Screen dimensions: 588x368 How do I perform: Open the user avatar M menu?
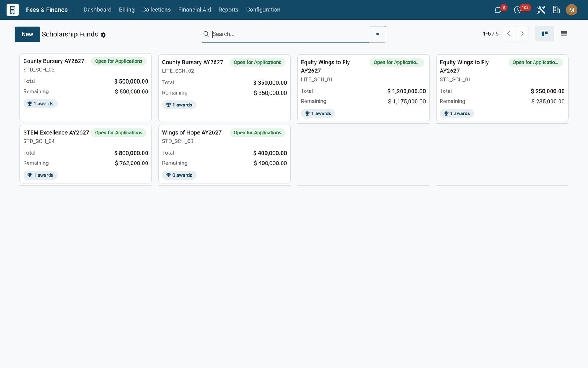(x=571, y=10)
